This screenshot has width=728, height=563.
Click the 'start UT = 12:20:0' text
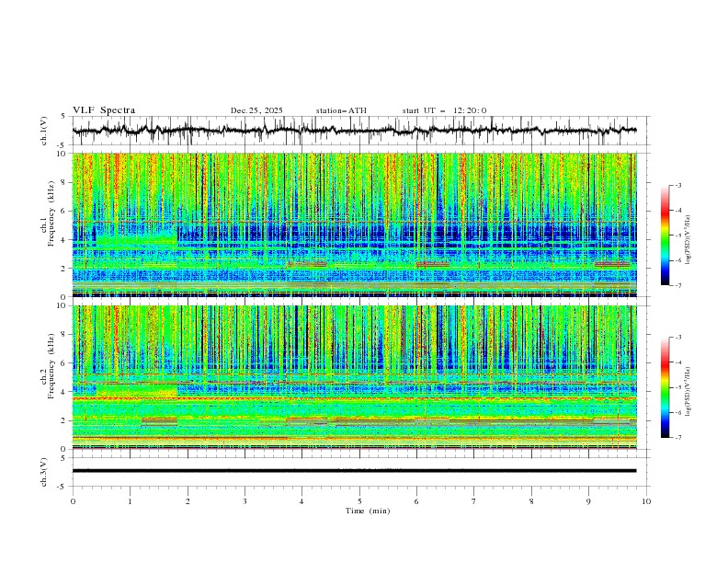(x=444, y=110)
